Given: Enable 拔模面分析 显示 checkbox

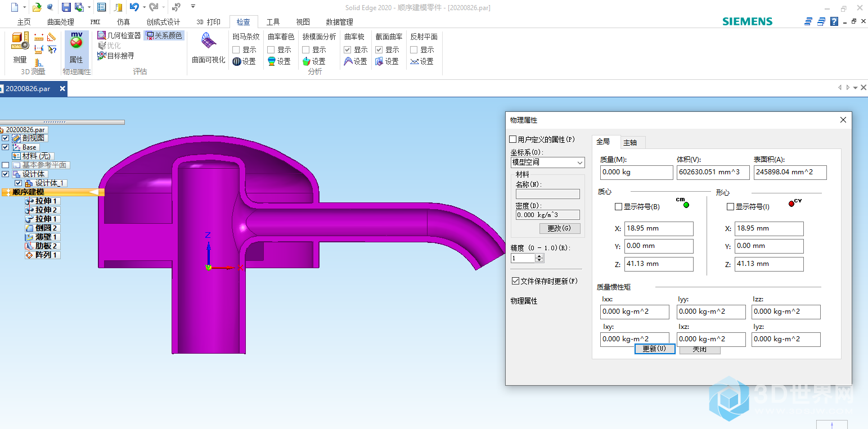Looking at the screenshot, I should tap(306, 49).
